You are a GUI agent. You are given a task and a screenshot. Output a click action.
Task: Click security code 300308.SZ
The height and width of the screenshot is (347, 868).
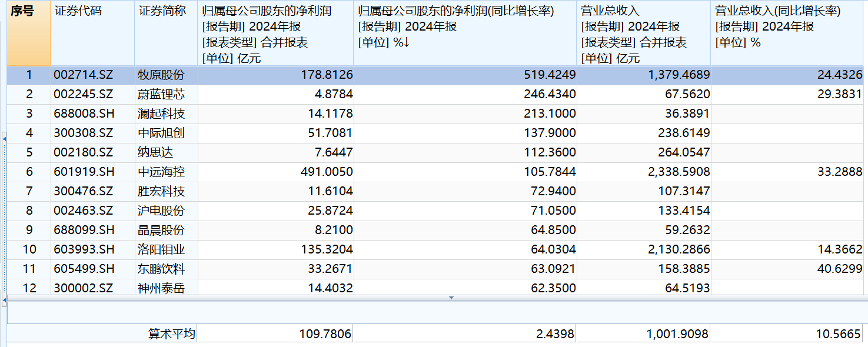pyautogui.click(x=83, y=133)
